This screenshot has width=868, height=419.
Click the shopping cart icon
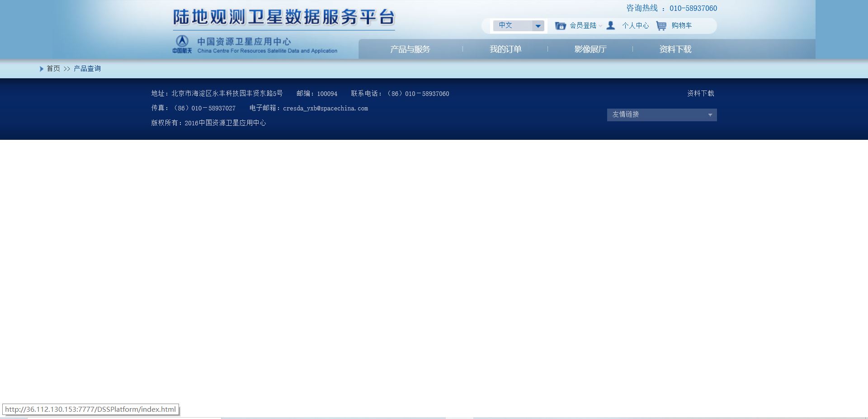pyautogui.click(x=661, y=26)
